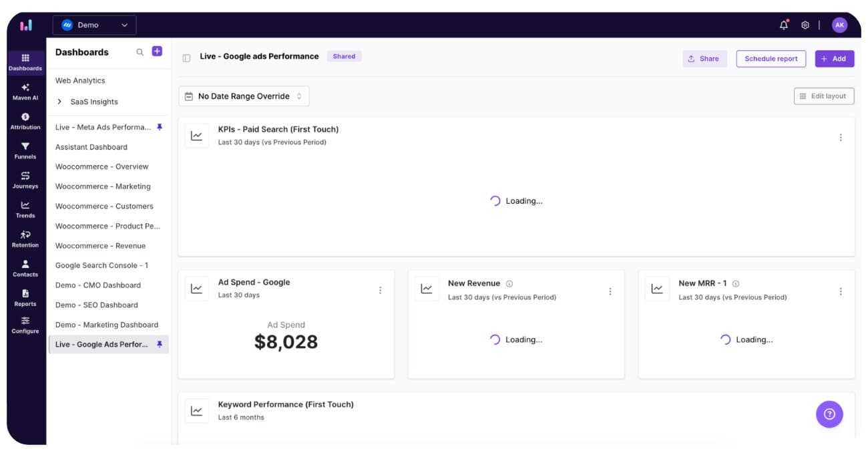Click the Dashboards panel heading
This screenshot has height=455, width=868.
pyautogui.click(x=81, y=52)
